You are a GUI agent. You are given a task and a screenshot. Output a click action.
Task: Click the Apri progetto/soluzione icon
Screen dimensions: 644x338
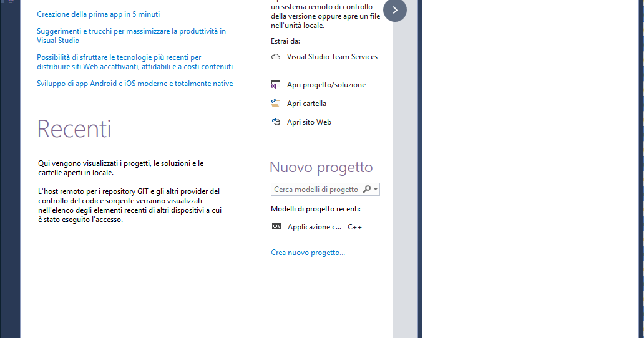tap(276, 85)
